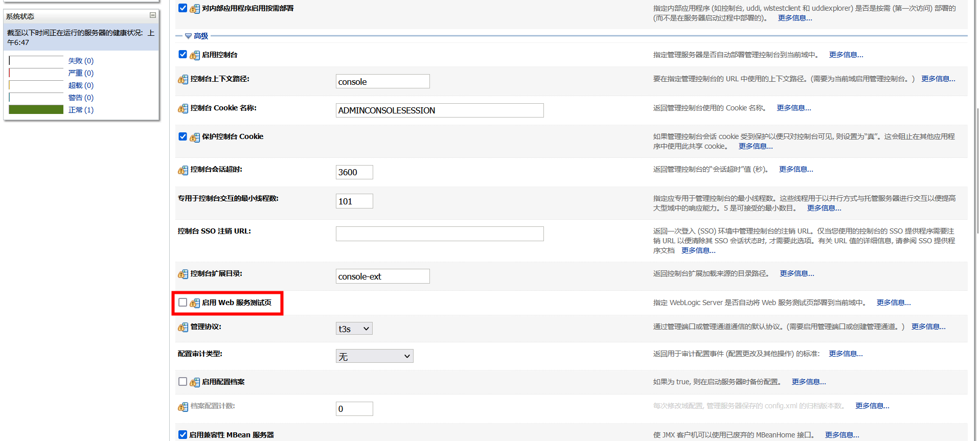Click the 严重 status bar
Image resolution: width=980 pixels, height=441 pixels.
point(36,73)
